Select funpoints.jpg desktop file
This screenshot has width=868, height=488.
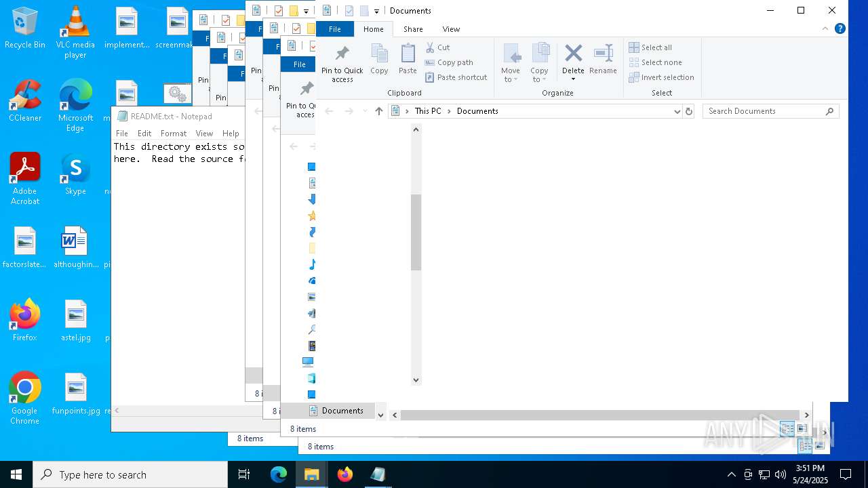point(75,393)
